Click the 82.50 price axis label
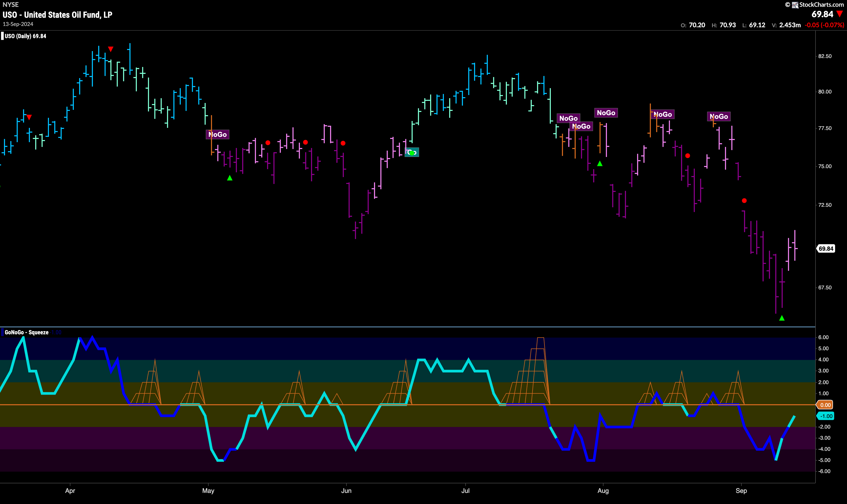 click(825, 56)
